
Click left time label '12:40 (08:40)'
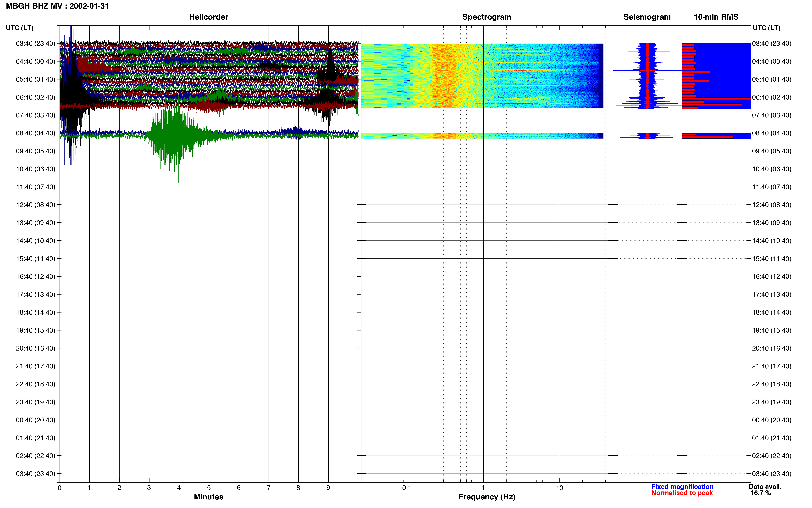click(x=36, y=205)
